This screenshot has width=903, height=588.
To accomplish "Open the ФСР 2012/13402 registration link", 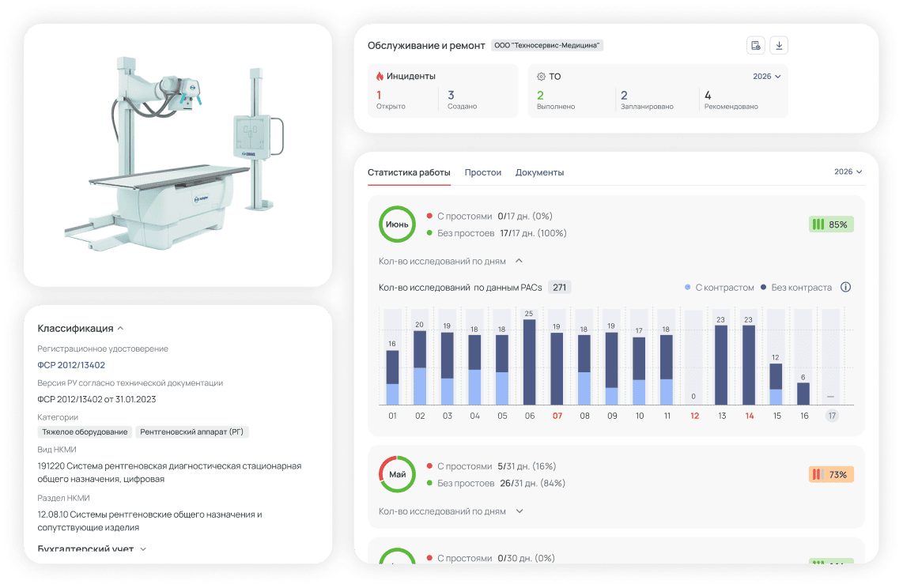I will [71, 365].
